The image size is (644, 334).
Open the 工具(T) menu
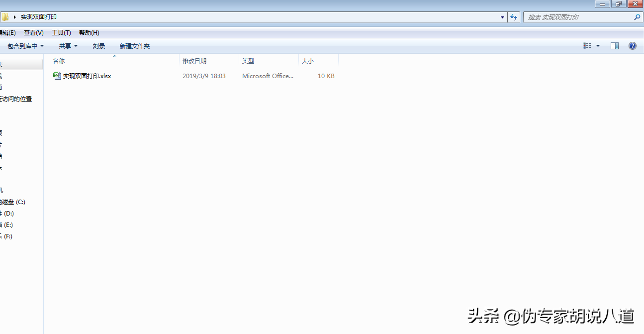point(61,33)
